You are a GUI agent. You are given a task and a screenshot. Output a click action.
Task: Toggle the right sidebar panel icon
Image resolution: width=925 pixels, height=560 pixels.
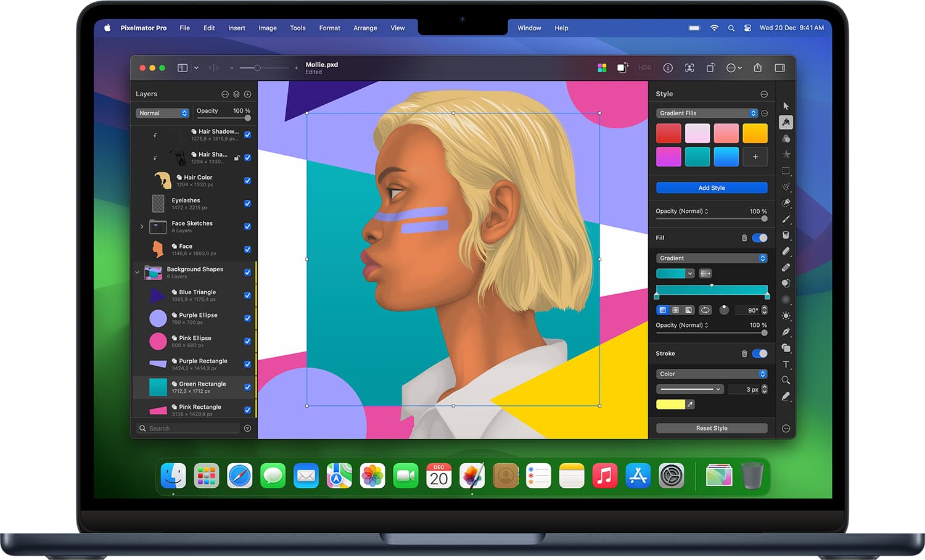(779, 68)
